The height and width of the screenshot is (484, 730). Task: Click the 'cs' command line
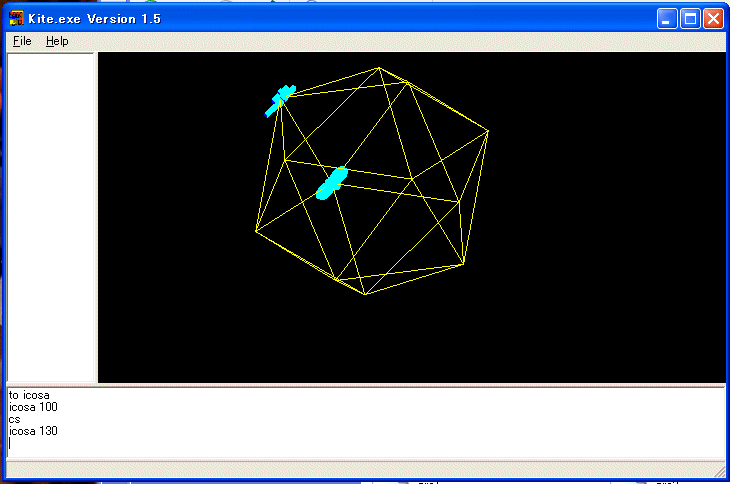[x=14, y=419]
